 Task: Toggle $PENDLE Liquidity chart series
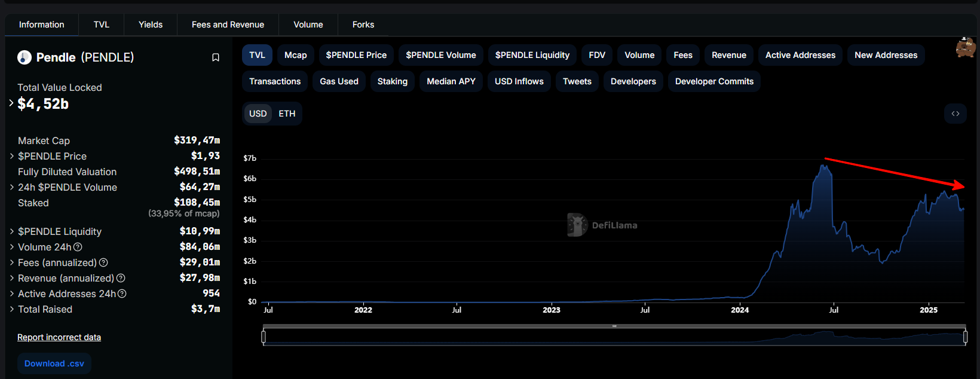coord(532,55)
